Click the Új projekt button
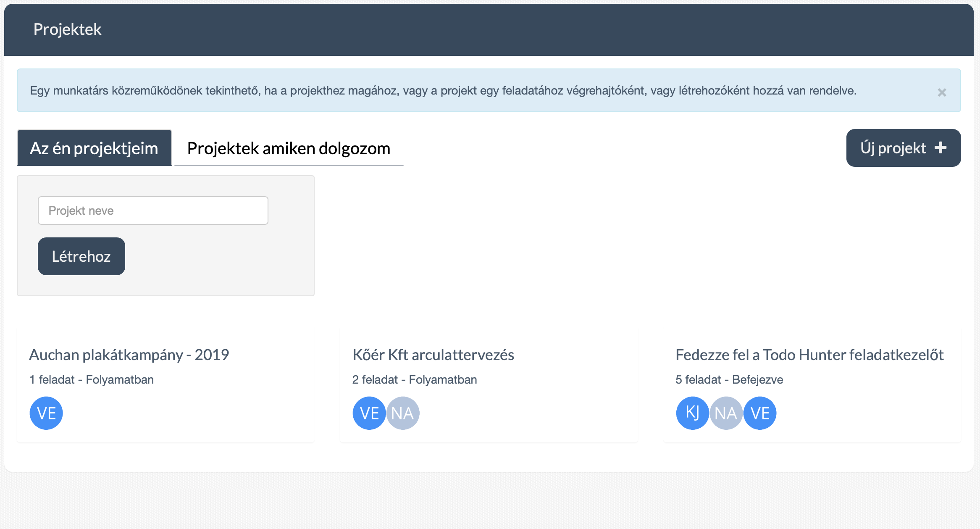 [x=903, y=147]
